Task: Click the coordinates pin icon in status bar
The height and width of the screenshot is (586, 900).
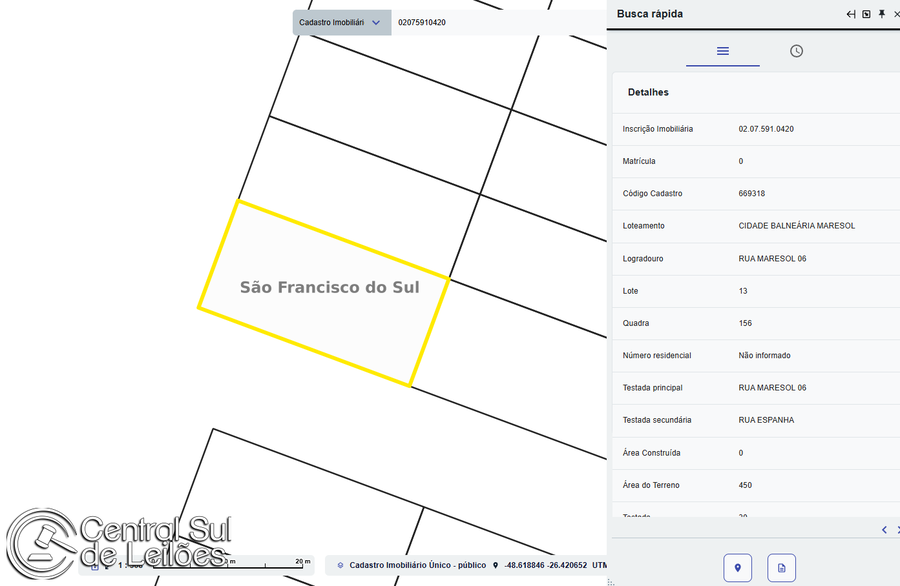Action: pos(495,565)
